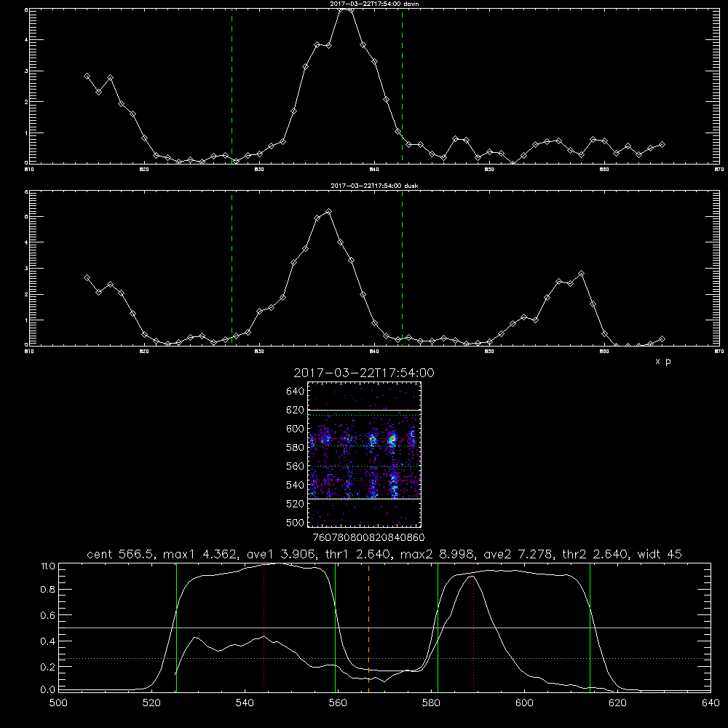
Task: Click the '810' x-axis label of dusk plot
Action: pos(29,352)
